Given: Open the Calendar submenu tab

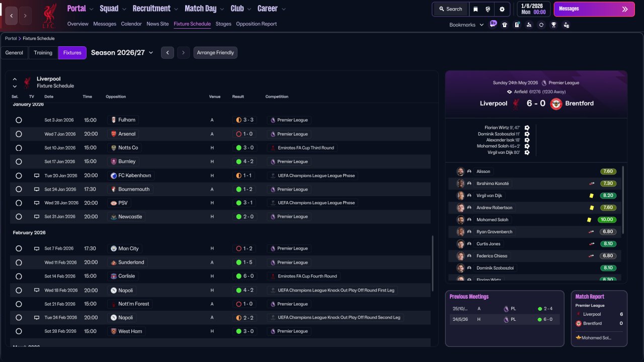Looking at the screenshot, I should click(131, 24).
